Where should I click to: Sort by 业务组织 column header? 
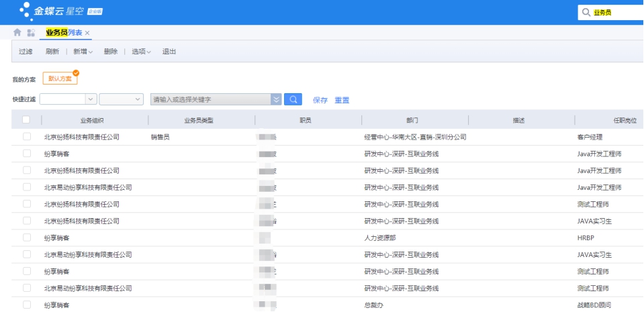(92, 121)
